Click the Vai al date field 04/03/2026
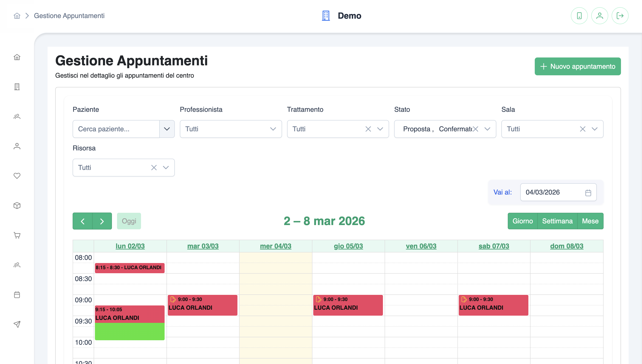Image resolution: width=642 pixels, height=364 pixels. [558, 192]
